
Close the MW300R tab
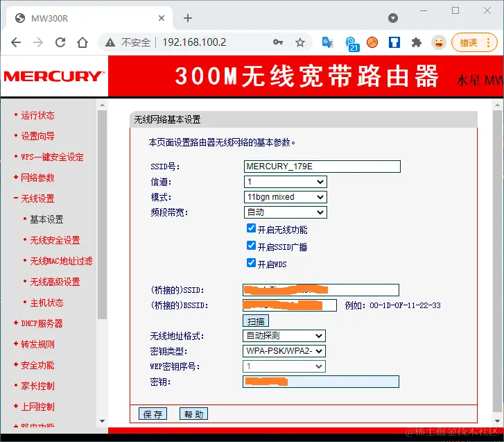[x=162, y=18]
